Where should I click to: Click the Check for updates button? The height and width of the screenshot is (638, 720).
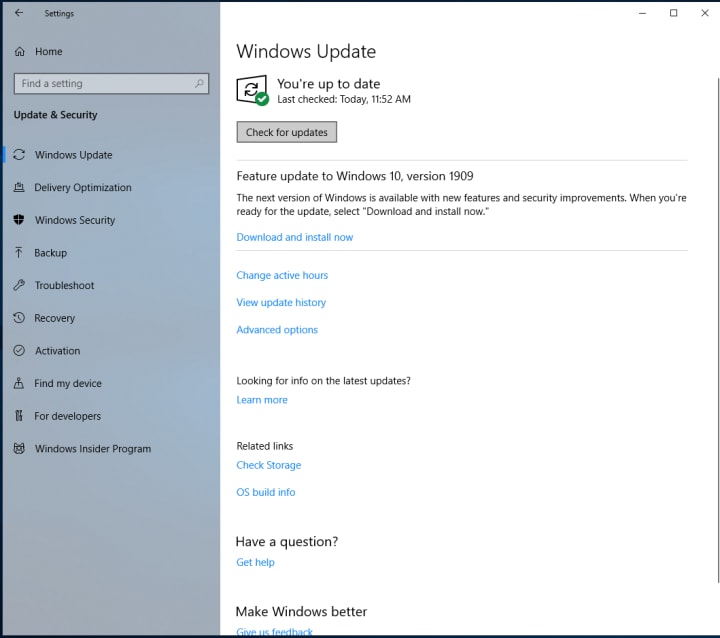pos(287,132)
